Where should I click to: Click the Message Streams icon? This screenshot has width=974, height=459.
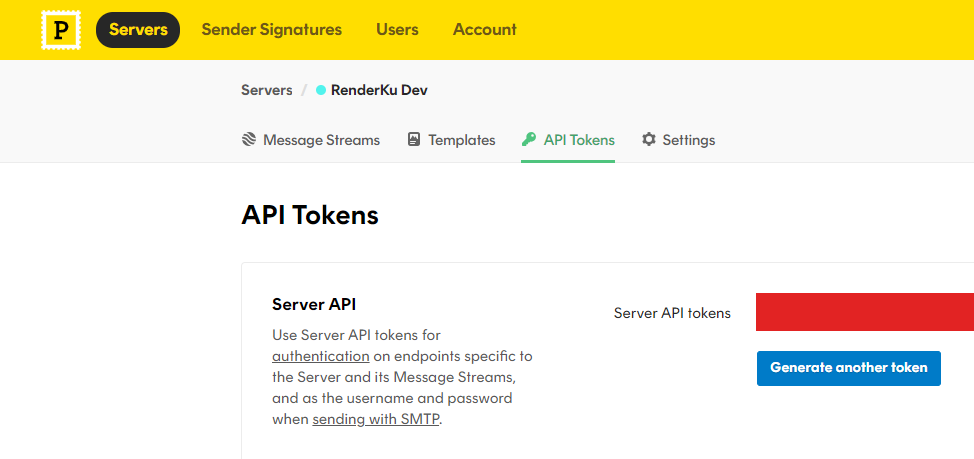(x=248, y=139)
